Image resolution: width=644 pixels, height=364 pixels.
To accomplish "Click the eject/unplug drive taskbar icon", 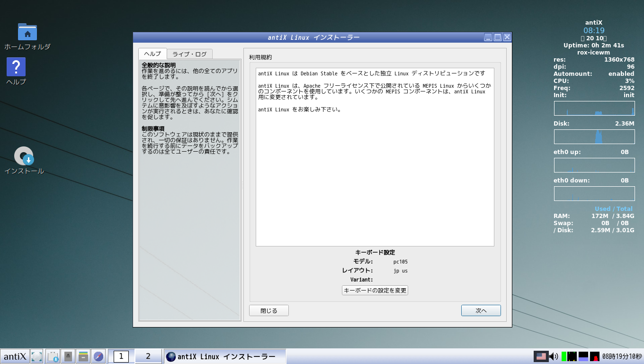I will [68, 356].
